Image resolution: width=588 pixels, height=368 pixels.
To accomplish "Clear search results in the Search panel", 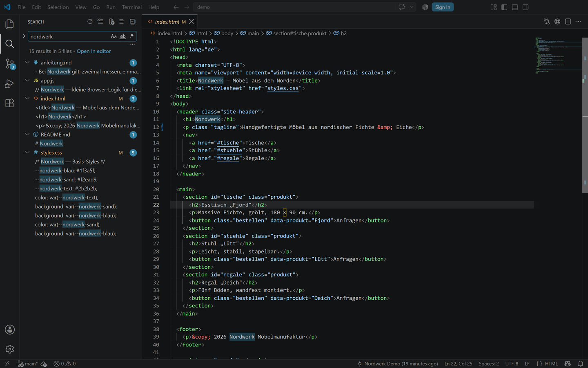I will [100, 22].
